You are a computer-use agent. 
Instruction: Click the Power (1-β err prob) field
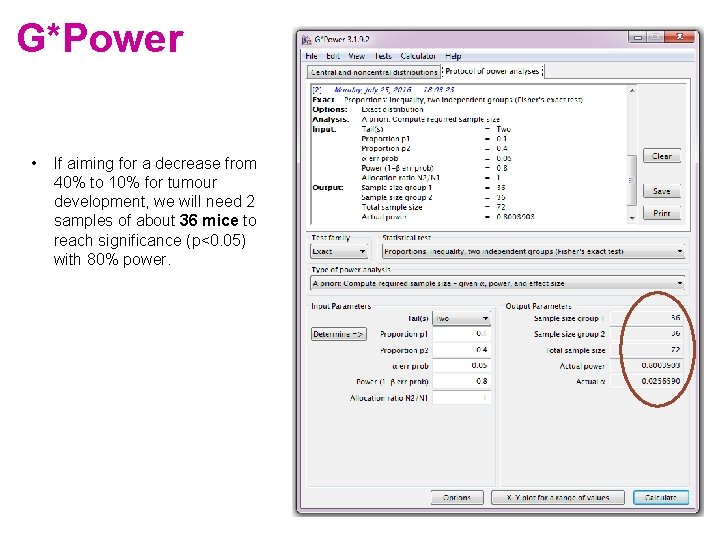click(461, 381)
